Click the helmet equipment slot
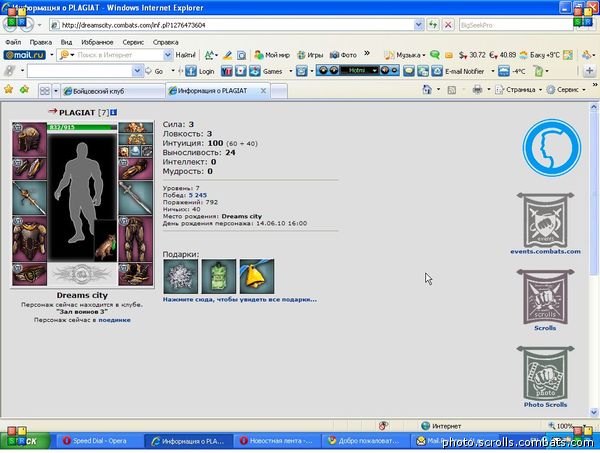Viewport: 600px width, 453px height. (29, 139)
